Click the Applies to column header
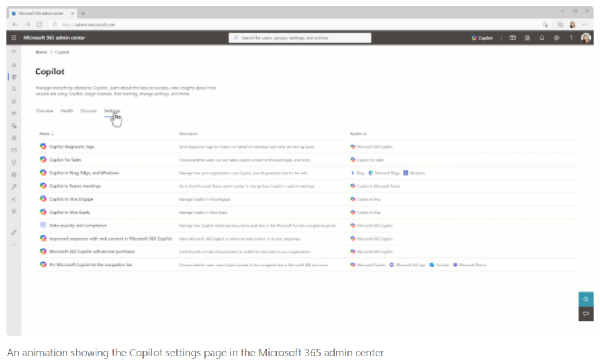600x364 pixels. pos(359,134)
